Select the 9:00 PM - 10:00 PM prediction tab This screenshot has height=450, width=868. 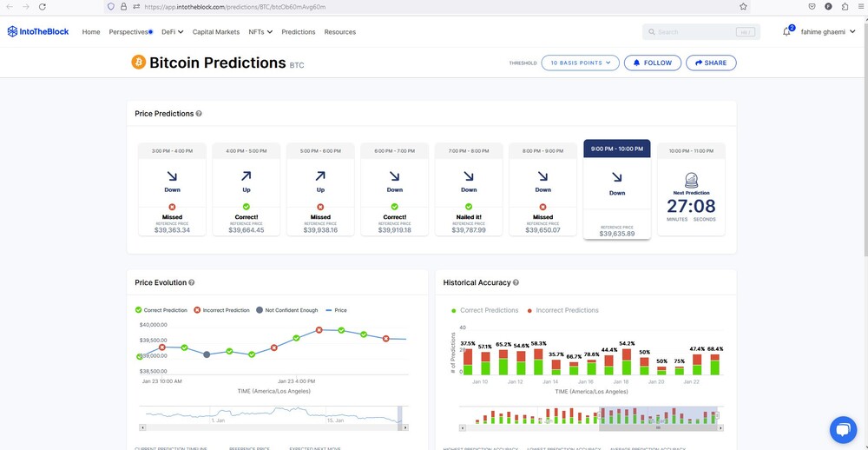click(x=616, y=149)
